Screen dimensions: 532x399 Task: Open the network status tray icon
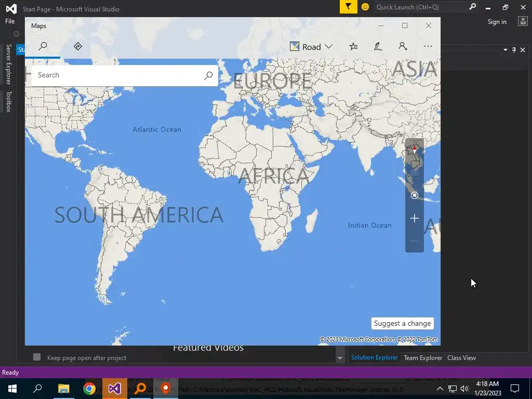(x=453, y=389)
